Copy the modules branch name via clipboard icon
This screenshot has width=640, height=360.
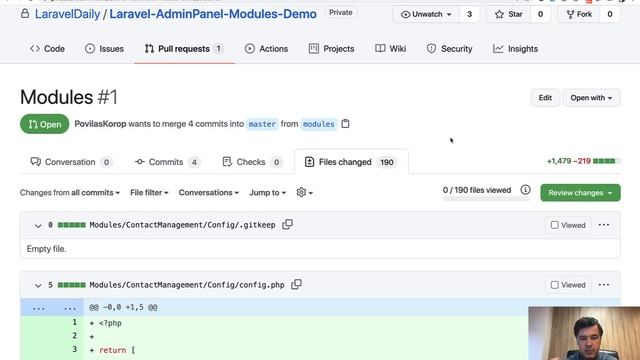point(345,124)
